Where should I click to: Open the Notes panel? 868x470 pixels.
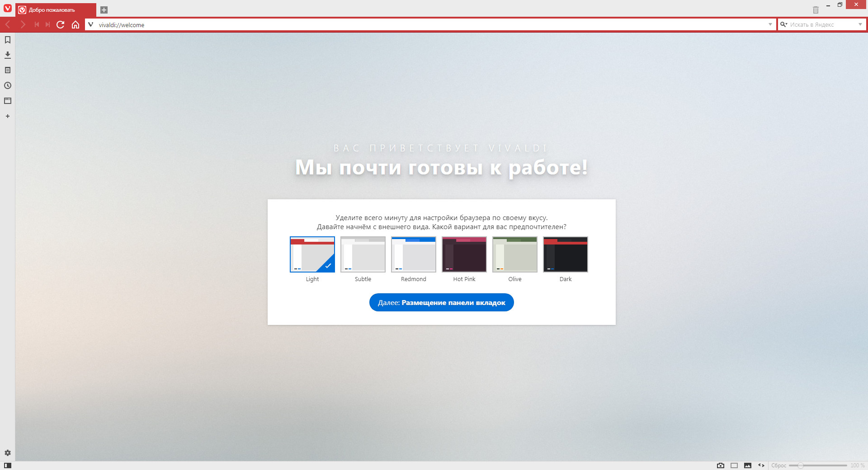point(8,70)
